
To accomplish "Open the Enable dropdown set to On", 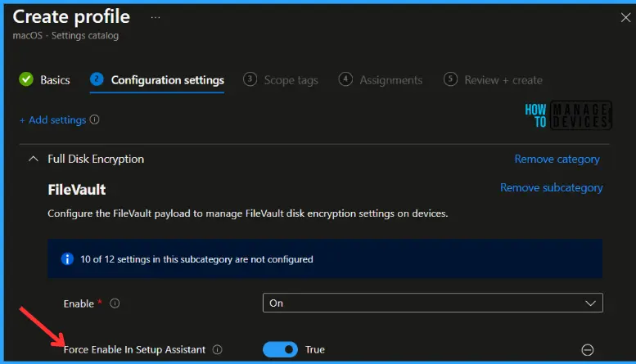I will pyautogui.click(x=433, y=303).
